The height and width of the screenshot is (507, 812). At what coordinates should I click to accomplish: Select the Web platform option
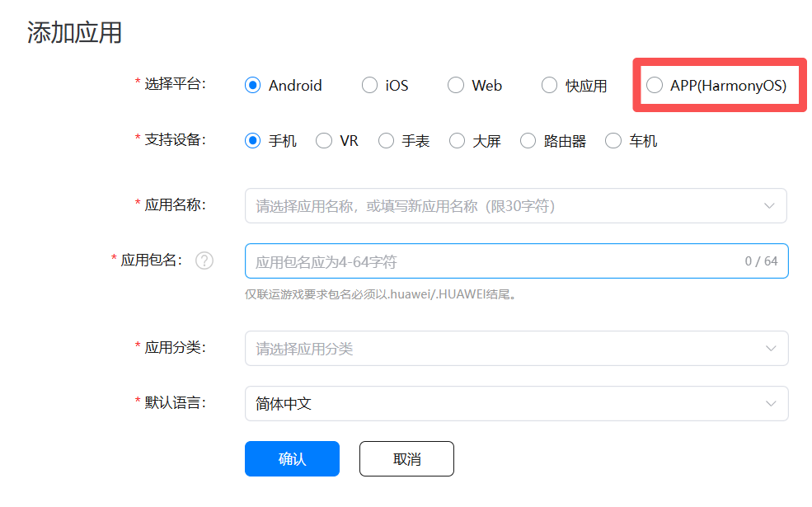click(456, 85)
